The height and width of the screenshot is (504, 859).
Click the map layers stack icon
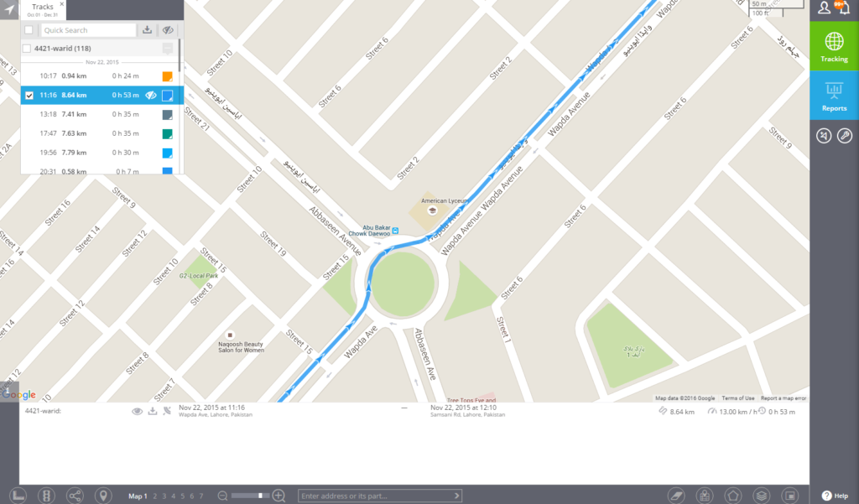click(x=762, y=496)
